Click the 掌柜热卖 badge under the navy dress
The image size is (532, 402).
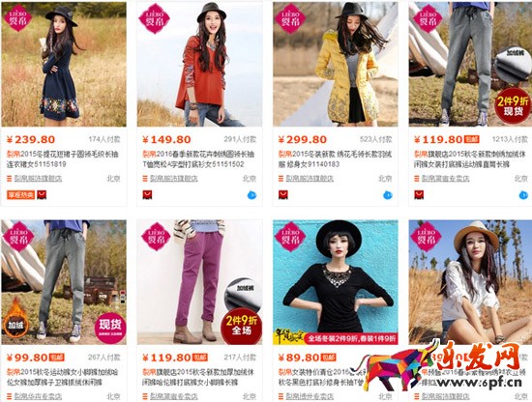click(x=20, y=195)
